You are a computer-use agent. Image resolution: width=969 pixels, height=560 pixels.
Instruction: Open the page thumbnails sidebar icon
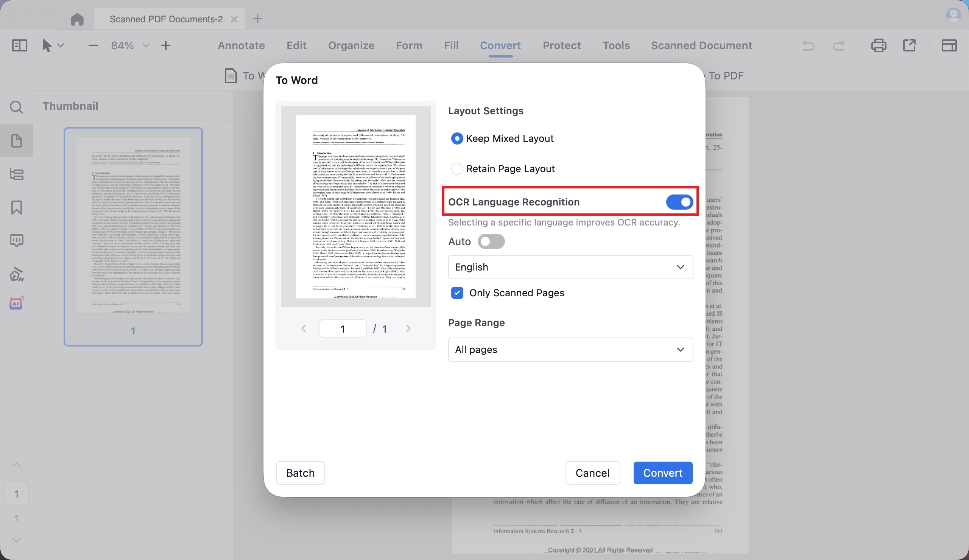coord(17,141)
